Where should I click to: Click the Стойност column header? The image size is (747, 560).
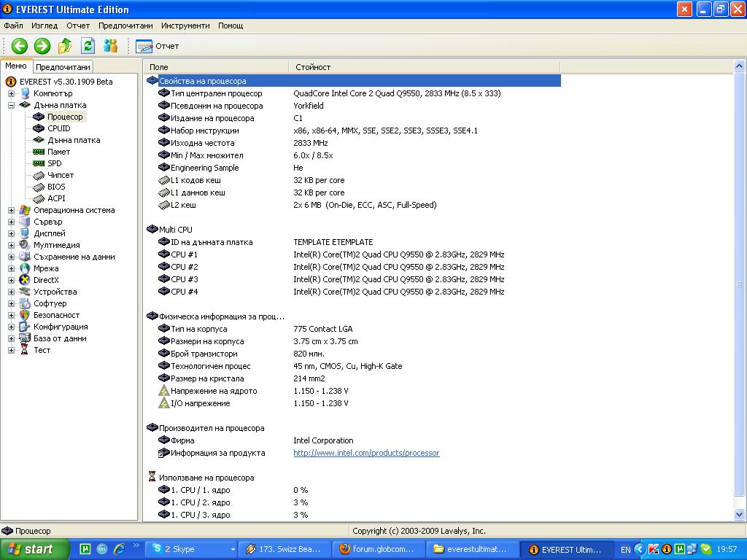point(312,67)
